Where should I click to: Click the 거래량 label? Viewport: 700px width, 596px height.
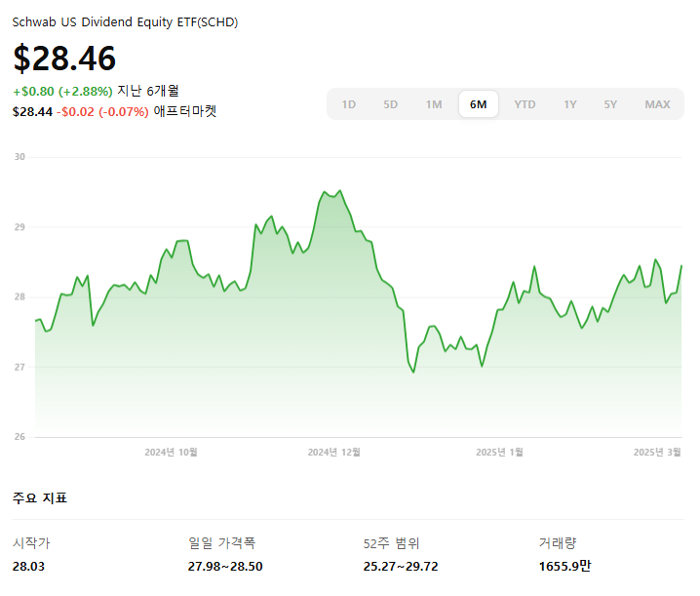pyautogui.click(x=558, y=543)
